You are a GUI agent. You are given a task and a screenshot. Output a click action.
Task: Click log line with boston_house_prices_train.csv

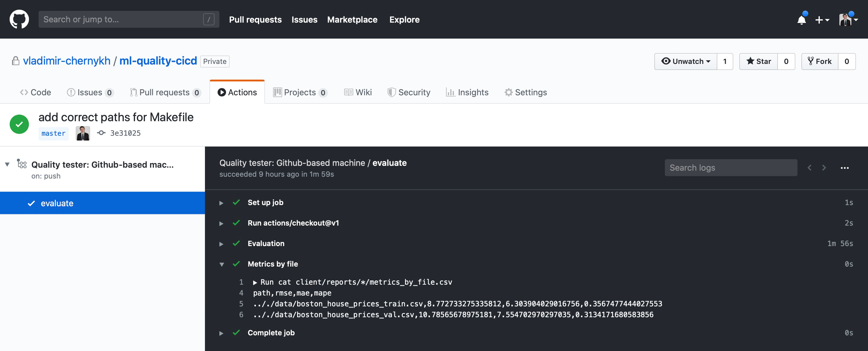[x=458, y=304]
